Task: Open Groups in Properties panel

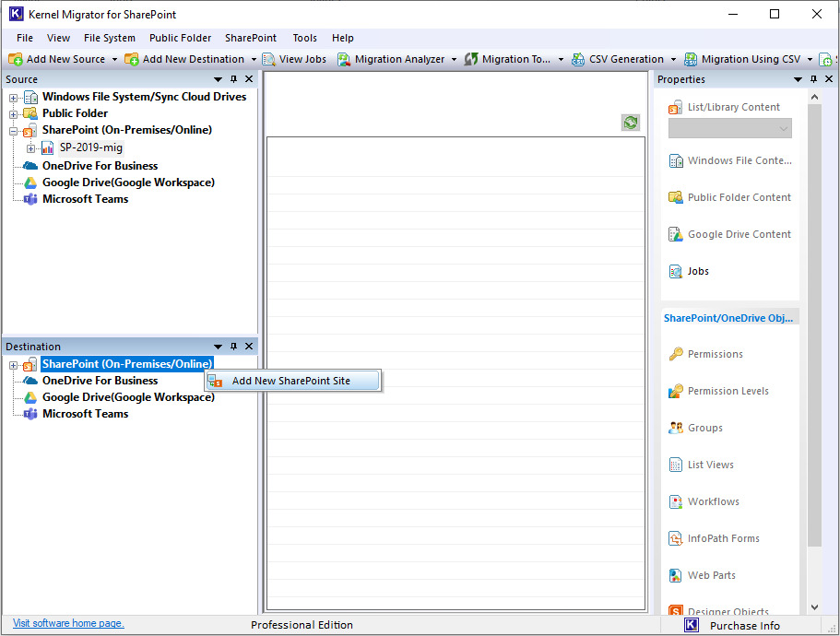Action: 695,428
